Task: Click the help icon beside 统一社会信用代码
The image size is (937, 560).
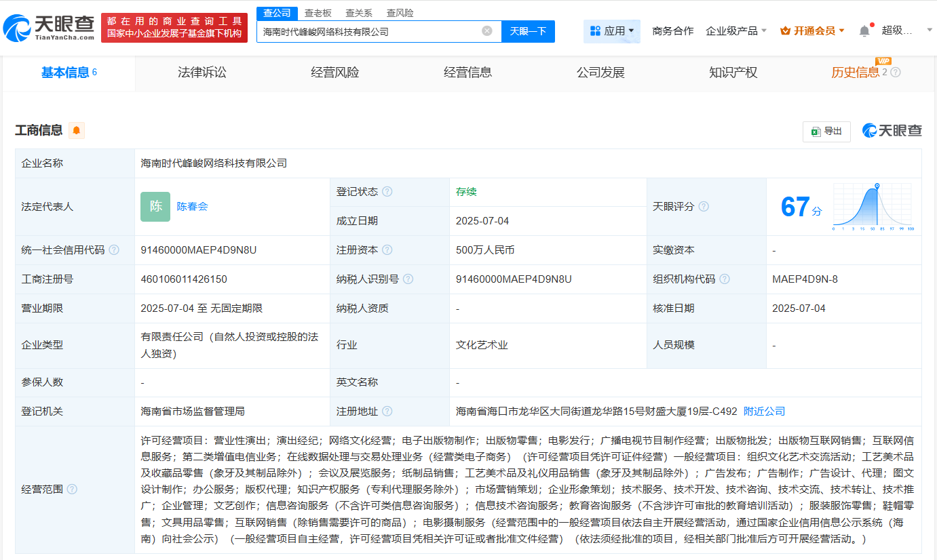Action: click(x=114, y=250)
